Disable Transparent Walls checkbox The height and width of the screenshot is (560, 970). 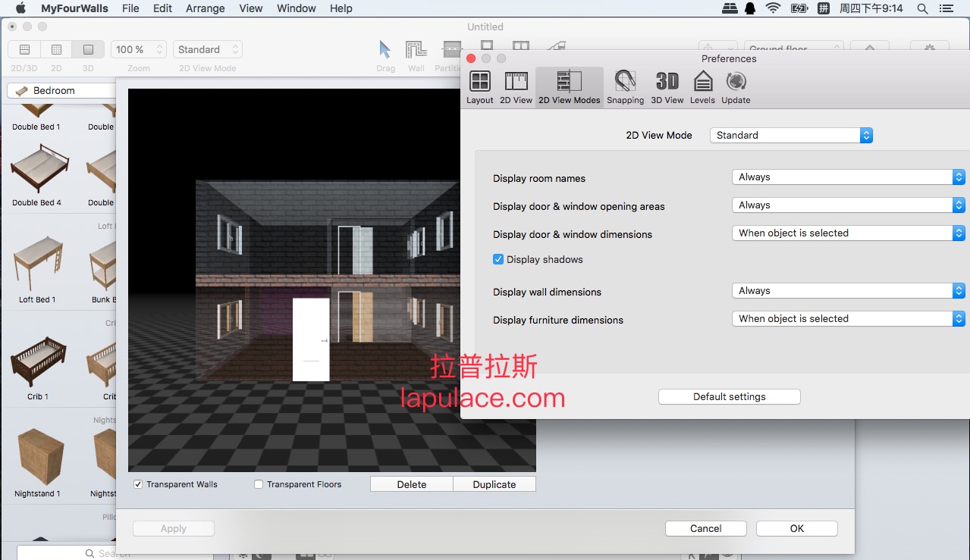click(x=138, y=484)
